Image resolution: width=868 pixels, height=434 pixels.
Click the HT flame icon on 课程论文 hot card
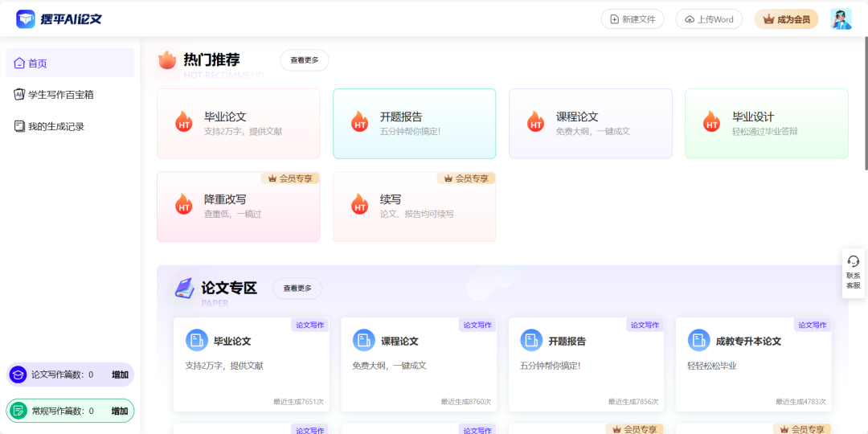536,121
